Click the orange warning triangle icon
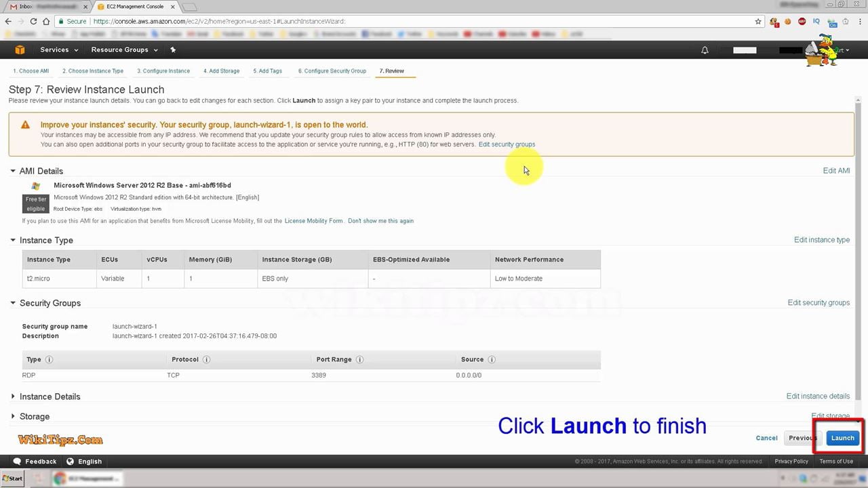The width and height of the screenshot is (868, 488). point(25,125)
